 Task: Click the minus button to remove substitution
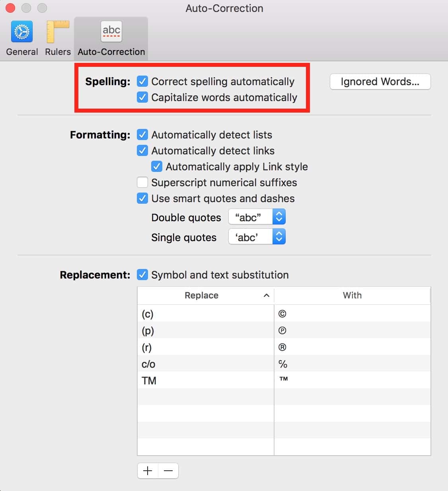(x=168, y=471)
